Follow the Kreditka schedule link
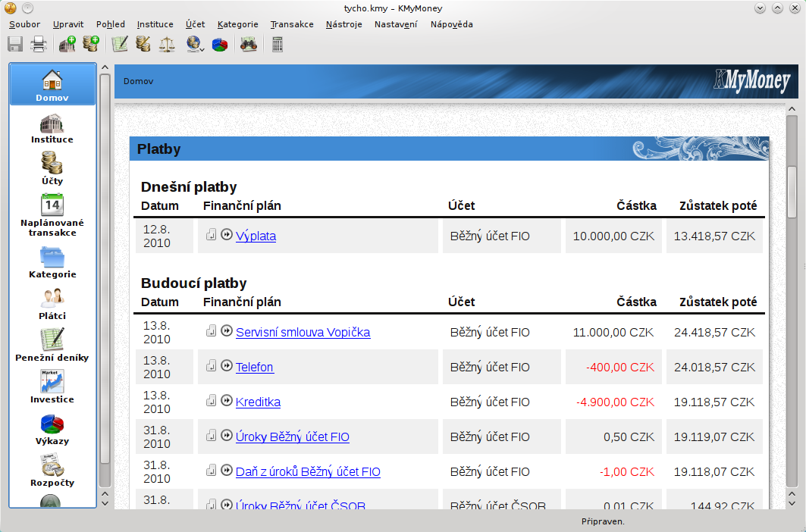806x532 pixels. pyautogui.click(x=258, y=402)
